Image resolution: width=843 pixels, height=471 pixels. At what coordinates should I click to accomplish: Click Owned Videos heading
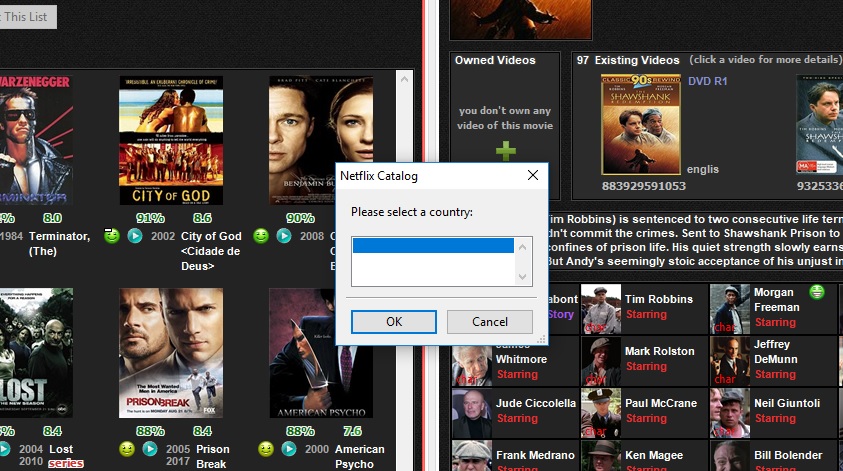coord(495,60)
